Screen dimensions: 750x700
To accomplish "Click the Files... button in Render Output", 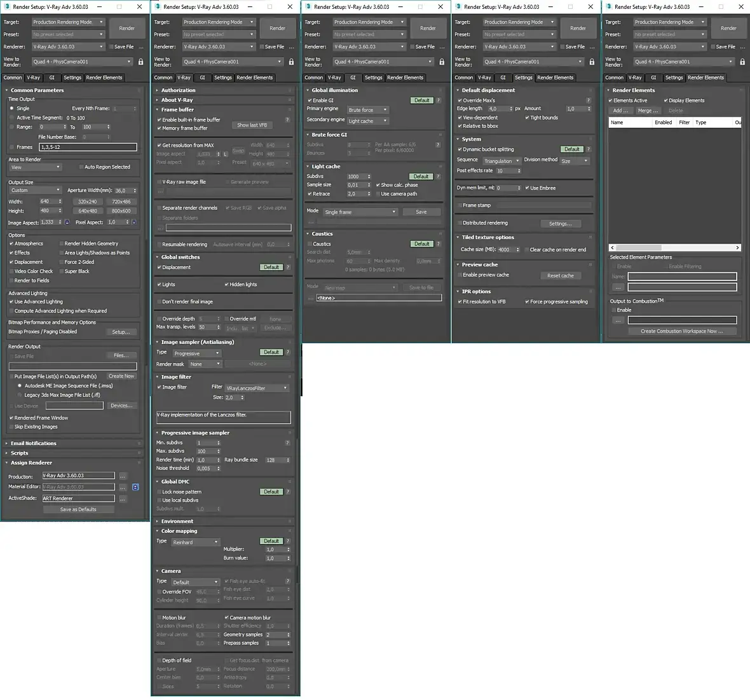I will coord(121,355).
